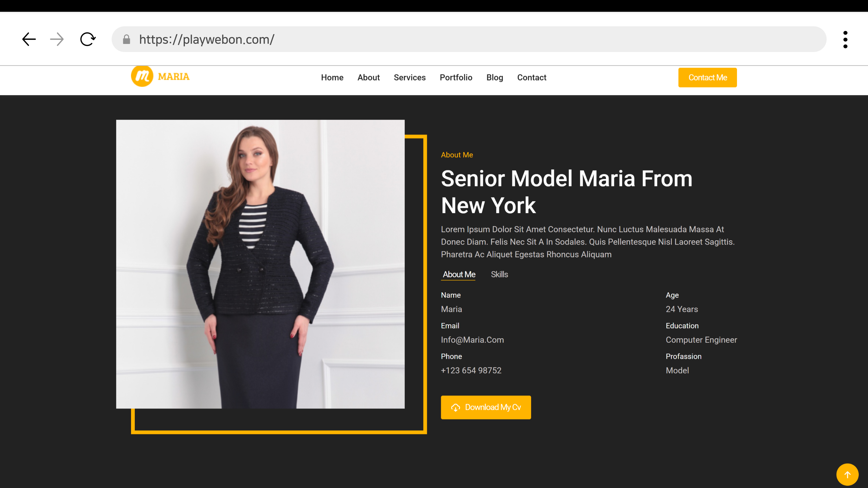Image resolution: width=868 pixels, height=488 pixels.
Task: Select the About Me tab
Action: (459, 274)
